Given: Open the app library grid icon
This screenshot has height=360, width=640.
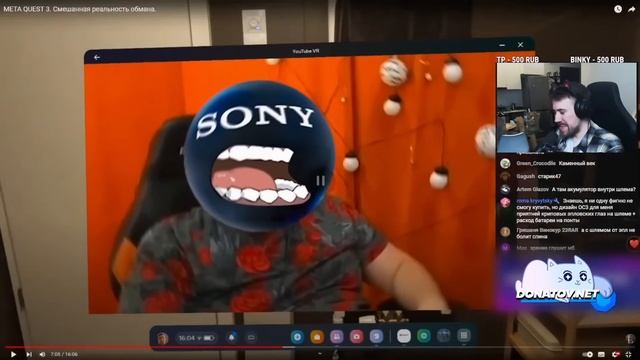Looking at the screenshot, I should [464, 335].
